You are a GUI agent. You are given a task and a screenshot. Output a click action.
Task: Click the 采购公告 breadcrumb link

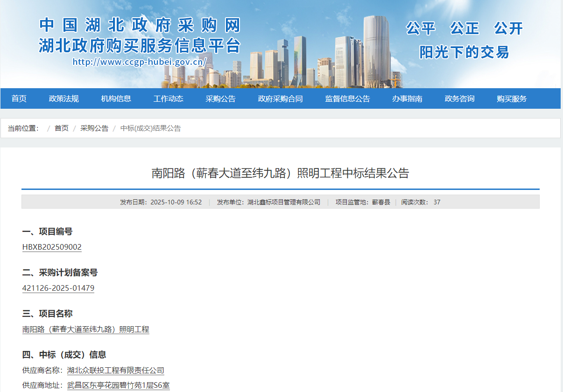tap(94, 128)
